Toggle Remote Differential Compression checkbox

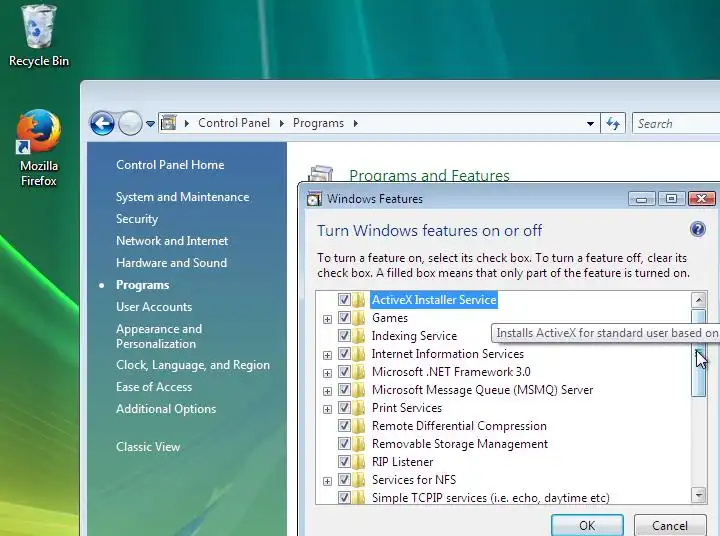pos(344,425)
